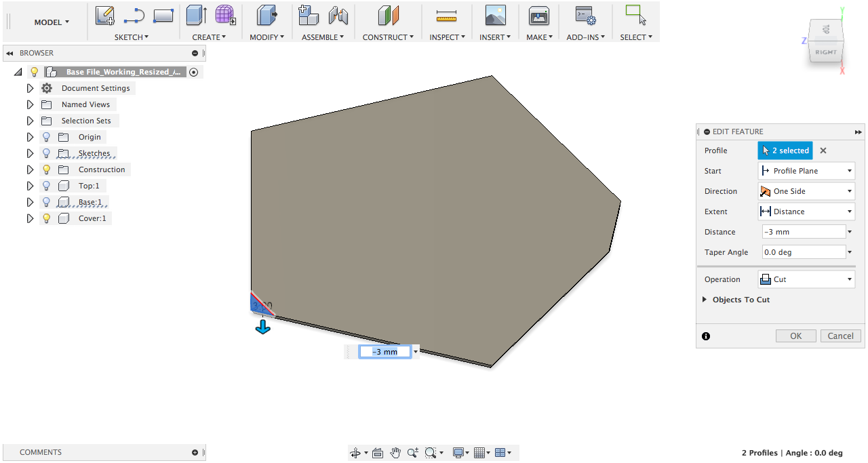This screenshot has width=868, height=463.
Task: Open the MODEL workspace dropdown
Action: click(x=52, y=22)
